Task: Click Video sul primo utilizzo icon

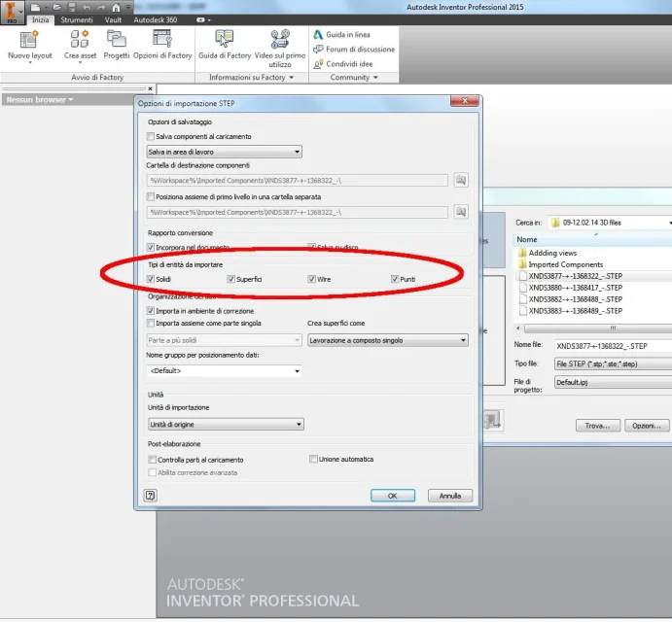Action: [279, 40]
